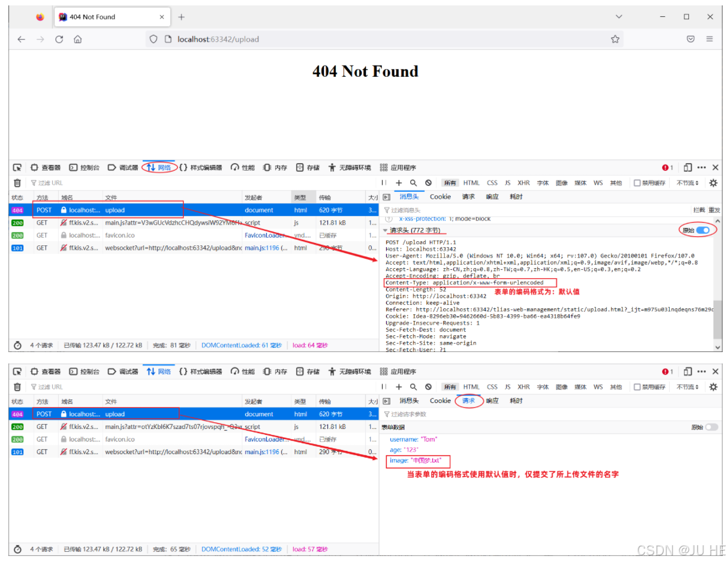
Task: Open 内存 memory tab in upper devtools
Action: coord(275,168)
